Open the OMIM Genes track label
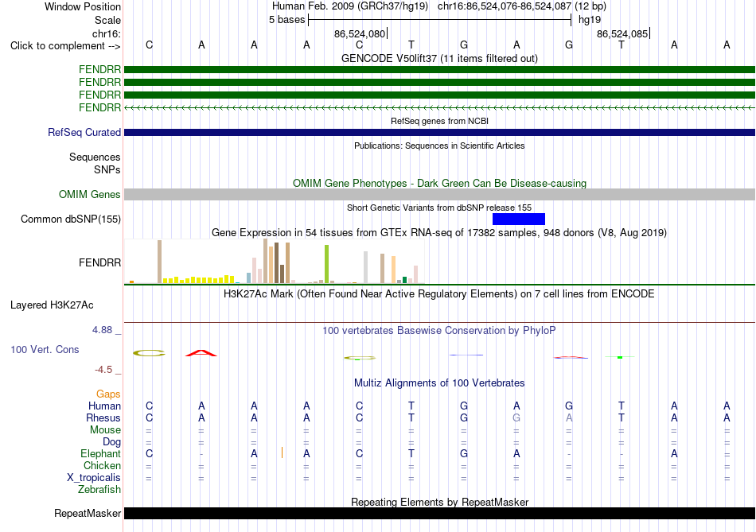 tap(89, 194)
